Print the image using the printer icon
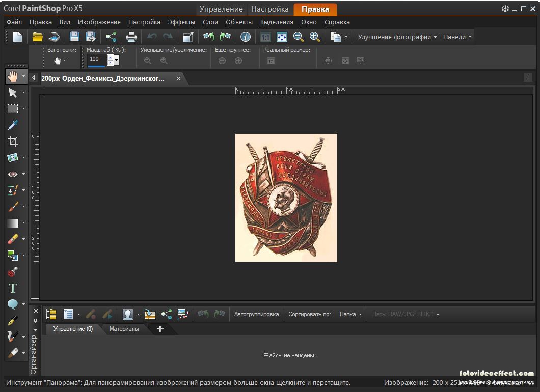Viewport: 540px width, 392px height. 131,37
